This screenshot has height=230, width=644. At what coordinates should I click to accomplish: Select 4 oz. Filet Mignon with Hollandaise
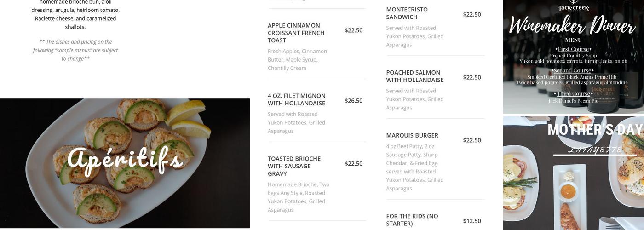point(297,100)
